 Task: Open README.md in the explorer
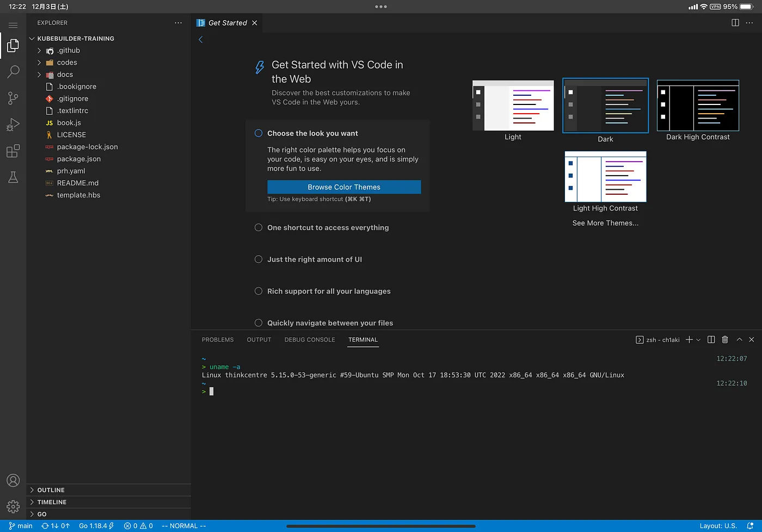[x=78, y=183]
